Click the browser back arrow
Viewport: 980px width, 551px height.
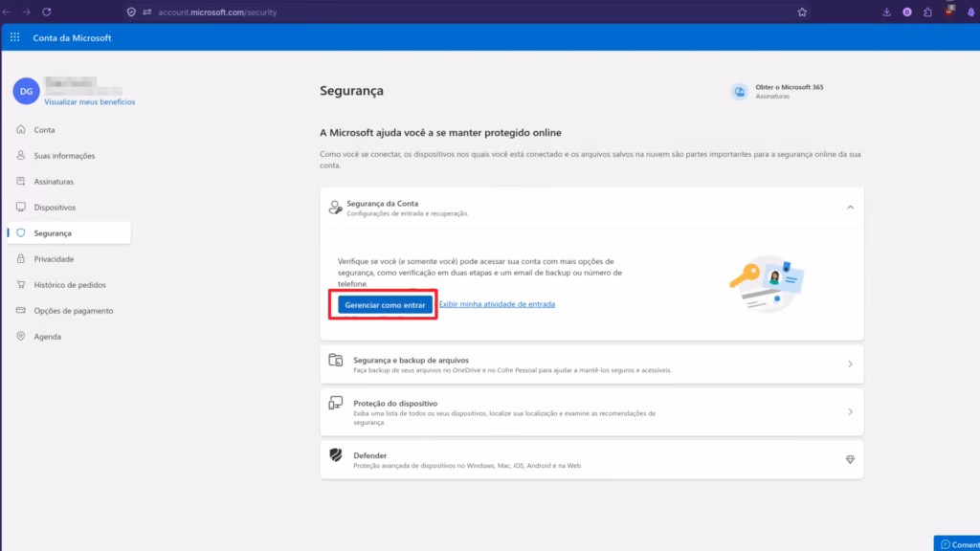(x=7, y=11)
